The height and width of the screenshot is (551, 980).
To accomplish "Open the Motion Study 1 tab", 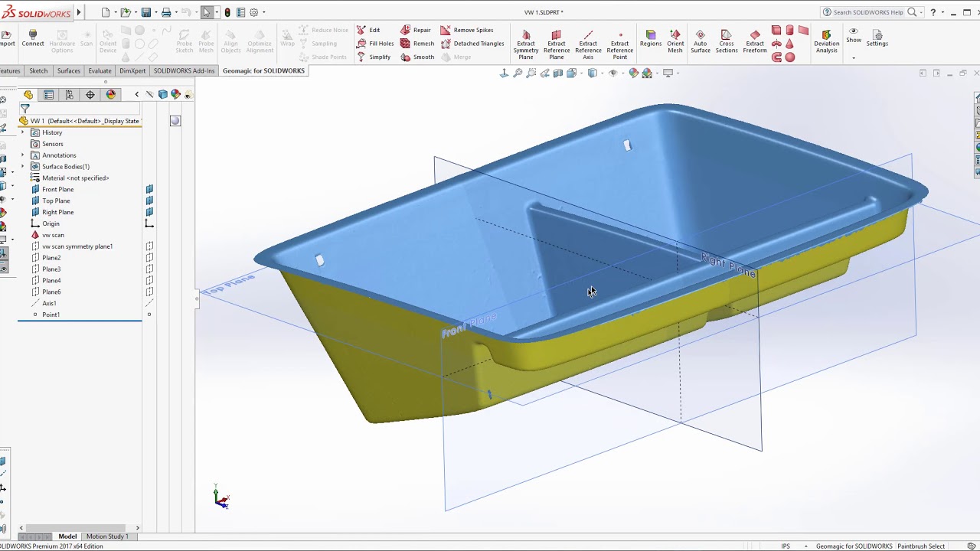I will tap(107, 536).
